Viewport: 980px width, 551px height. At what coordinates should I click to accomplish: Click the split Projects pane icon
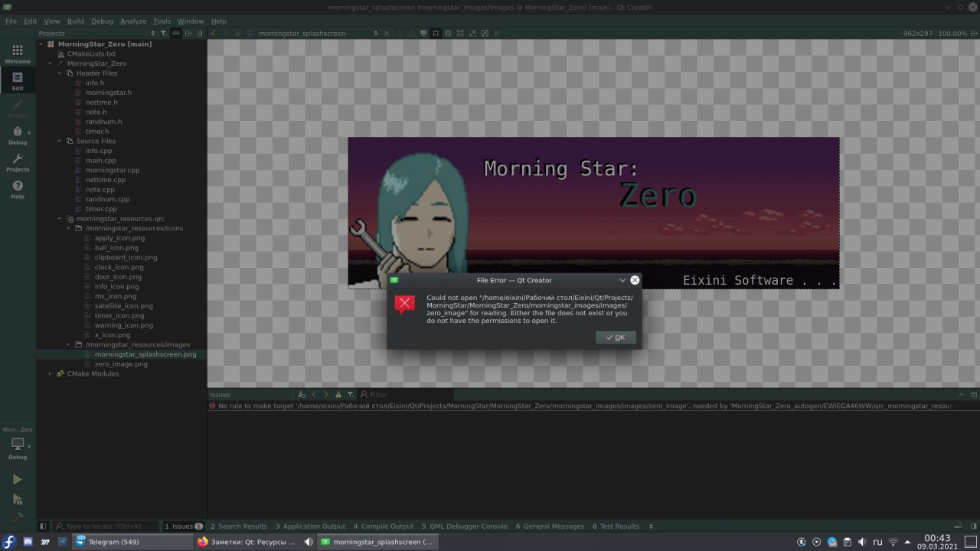click(x=188, y=33)
